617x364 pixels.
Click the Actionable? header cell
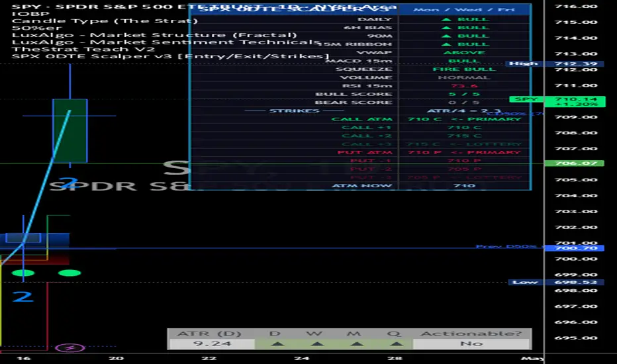[x=471, y=334]
